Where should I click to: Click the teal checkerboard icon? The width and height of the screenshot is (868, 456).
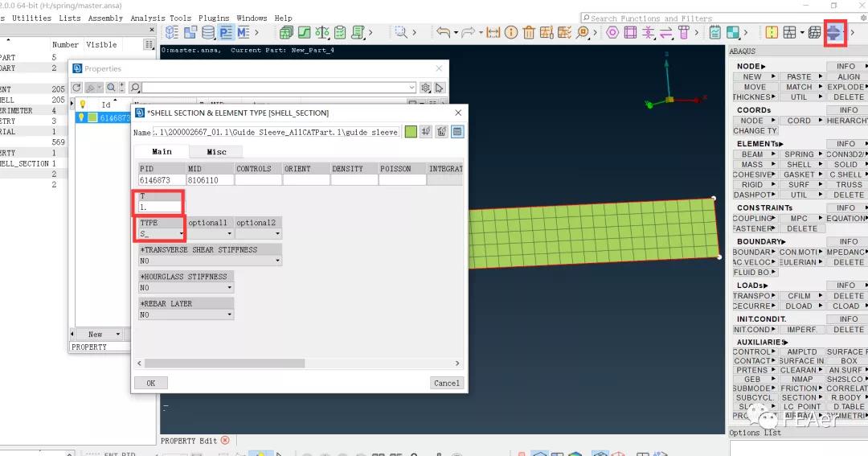tap(733, 32)
